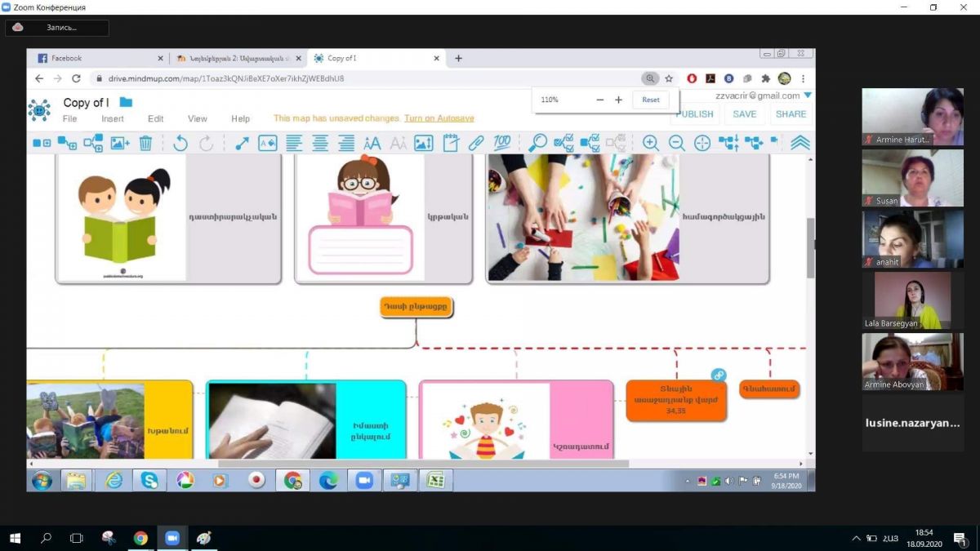Apply center text alignment
980x551 pixels.
point(320,143)
